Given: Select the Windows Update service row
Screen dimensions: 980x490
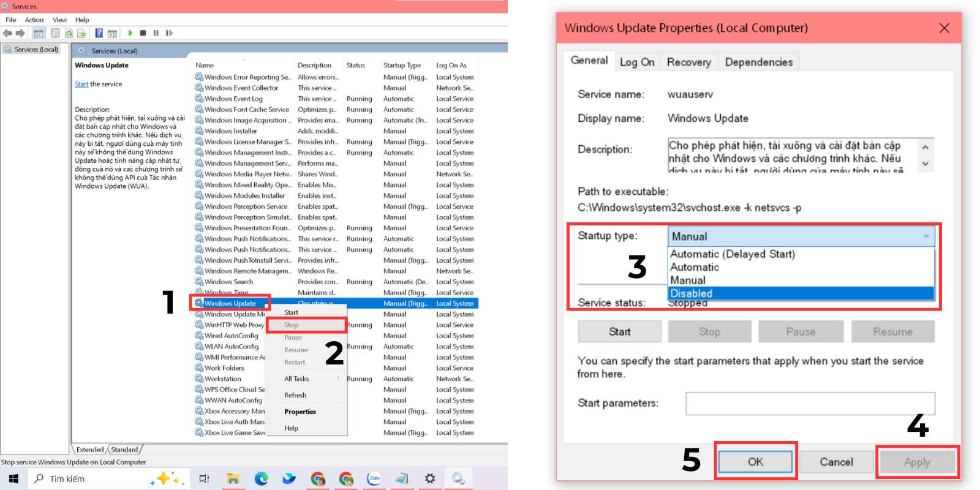Looking at the screenshot, I should click(336, 303).
